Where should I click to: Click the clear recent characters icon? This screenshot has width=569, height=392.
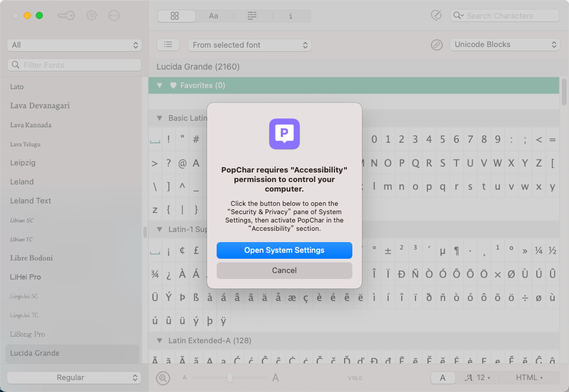[436, 15]
